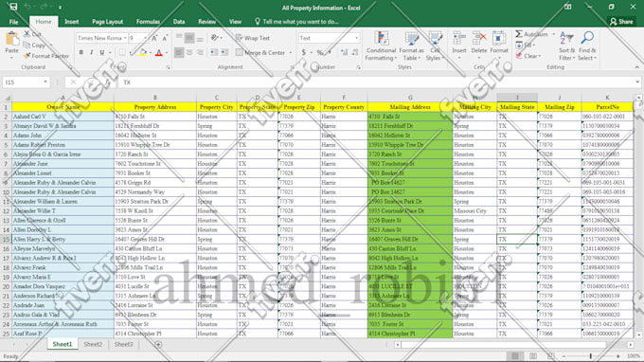This screenshot has width=644, height=362.
Task: Click the Decrease Font Size icon
Action: click(x=165, y=38)
